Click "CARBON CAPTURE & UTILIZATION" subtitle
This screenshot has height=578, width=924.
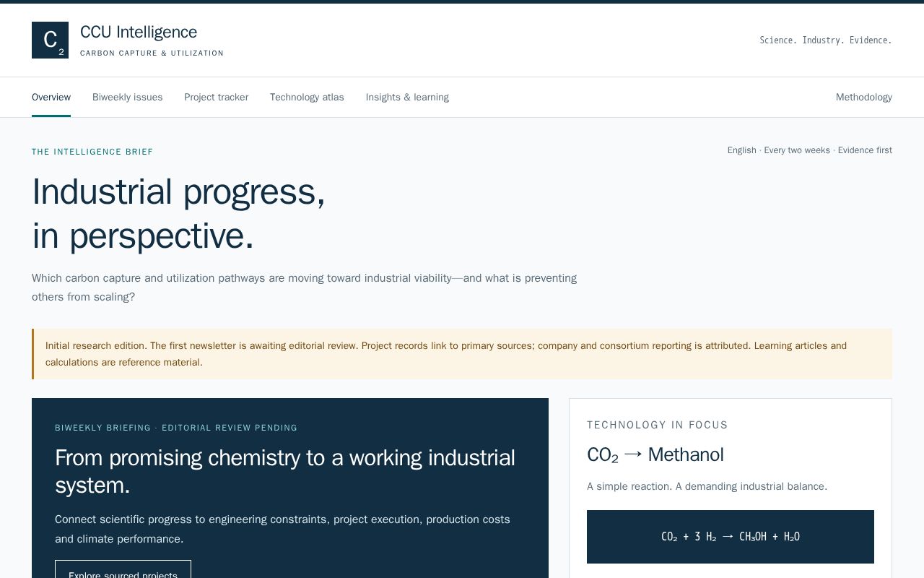point(152,53)
